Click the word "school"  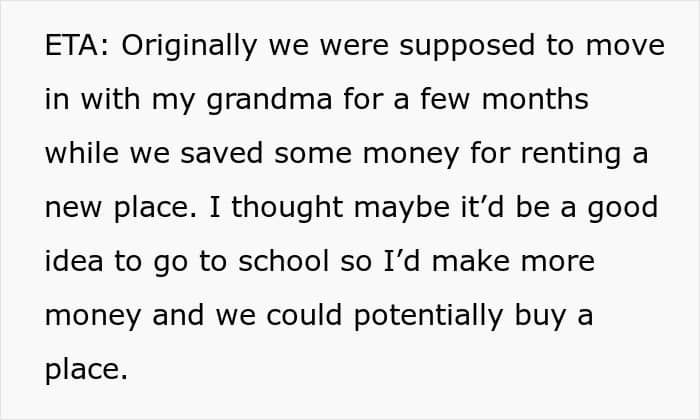tap(283, 262)
